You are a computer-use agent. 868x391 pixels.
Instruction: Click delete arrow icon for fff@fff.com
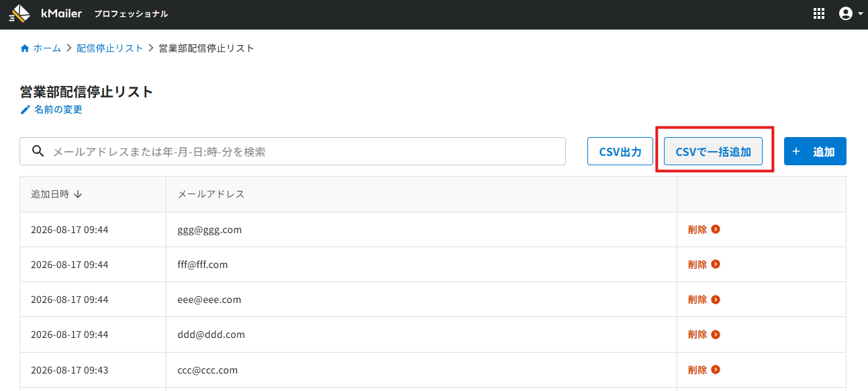pyautogui.click(x=716, y=264)
